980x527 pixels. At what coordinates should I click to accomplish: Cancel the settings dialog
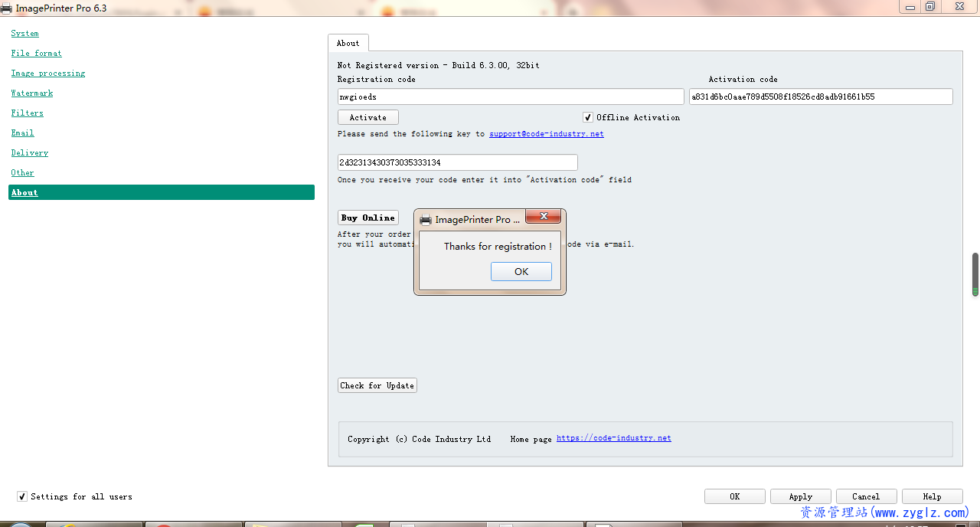867,496
